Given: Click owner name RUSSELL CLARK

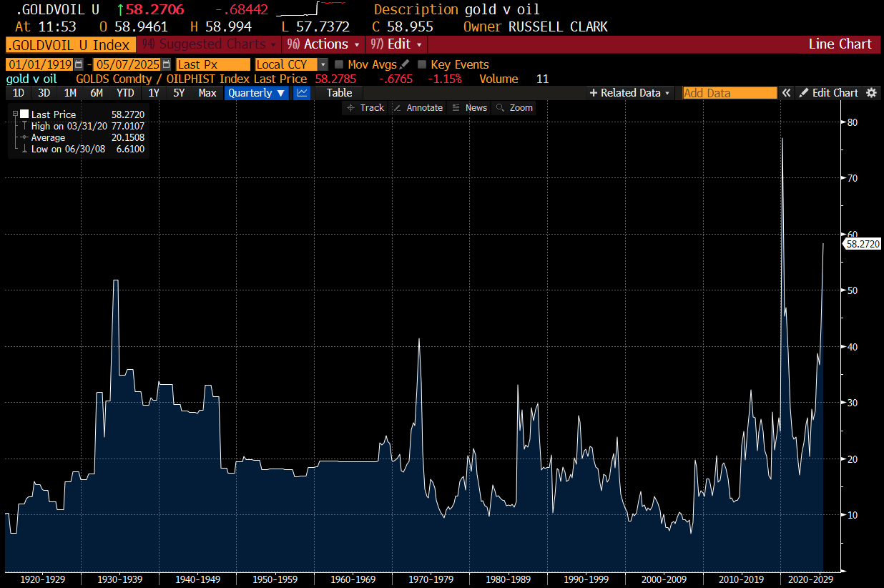Looking at the screenshot, I should pyautogui.click(x=557, y=27).
